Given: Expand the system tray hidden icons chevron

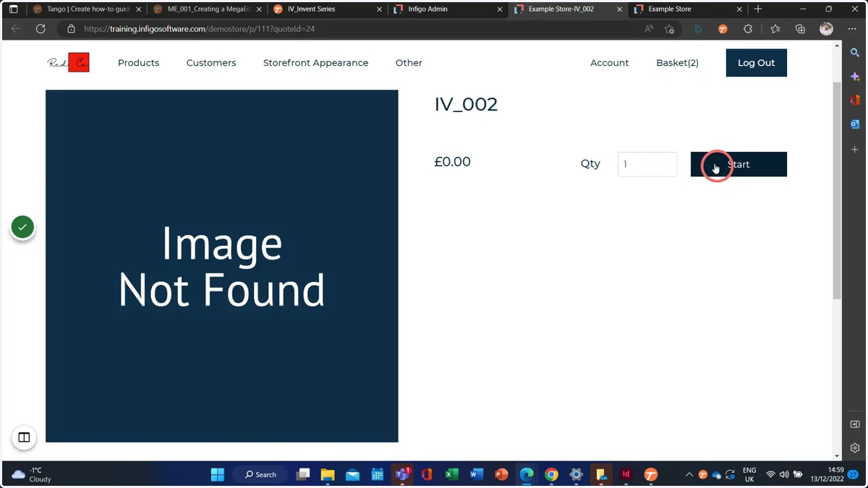Looking at the screenshot, I should click(x=689, y=474).
